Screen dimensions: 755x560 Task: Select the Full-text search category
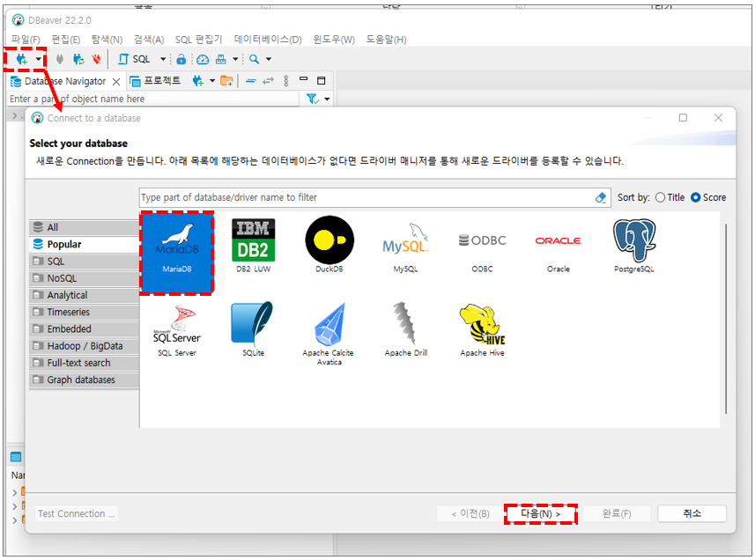85,363
